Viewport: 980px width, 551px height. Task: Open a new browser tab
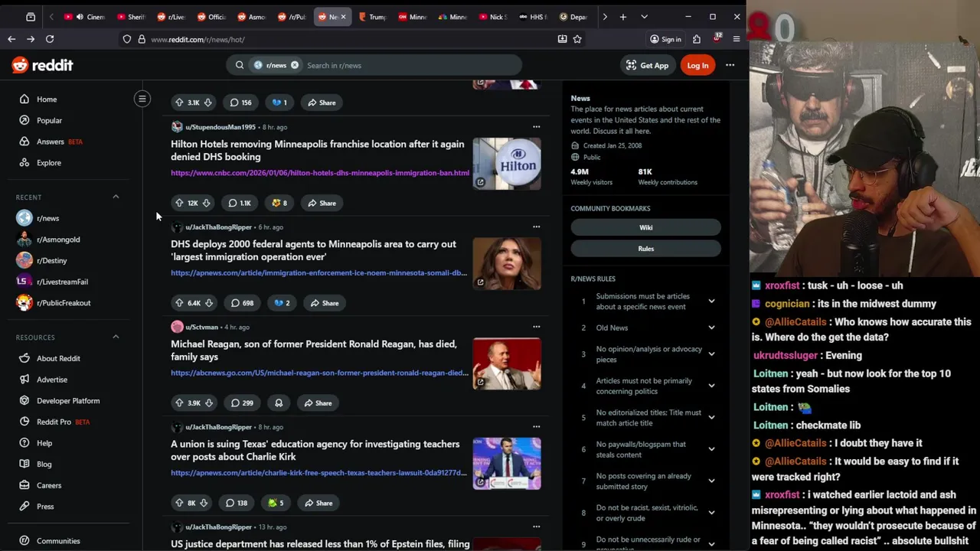623,17
